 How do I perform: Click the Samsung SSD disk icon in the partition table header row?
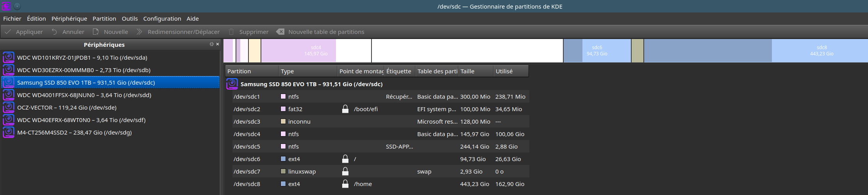[x=232, y=84]
